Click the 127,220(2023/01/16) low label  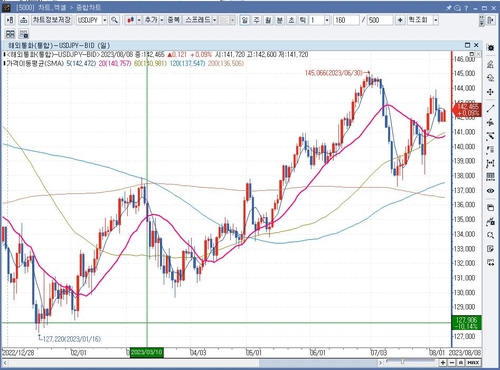tap(72, 339)
